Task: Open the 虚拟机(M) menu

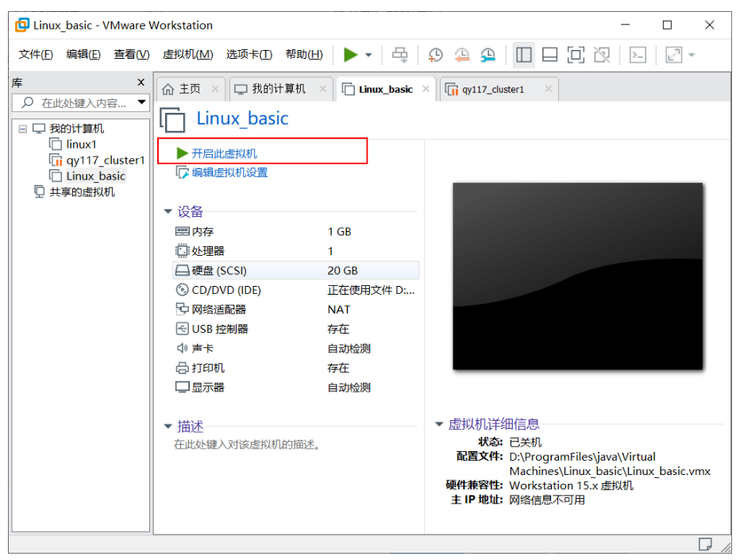Action: 188,55
